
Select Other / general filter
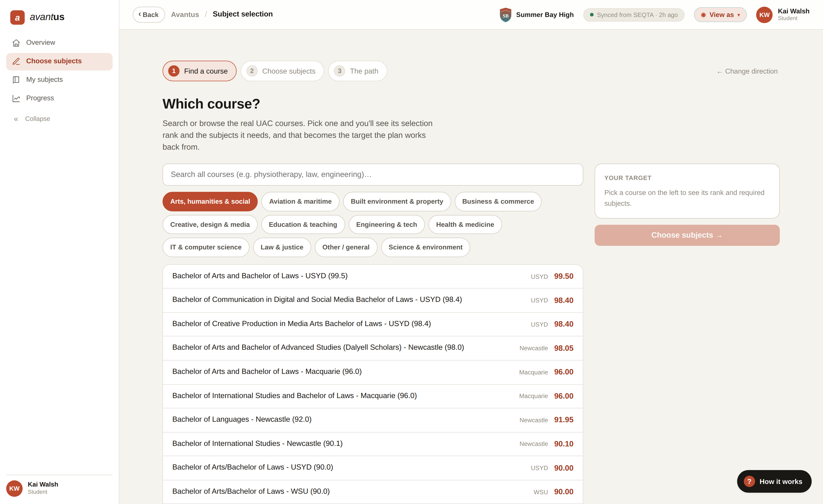(346, 247)
